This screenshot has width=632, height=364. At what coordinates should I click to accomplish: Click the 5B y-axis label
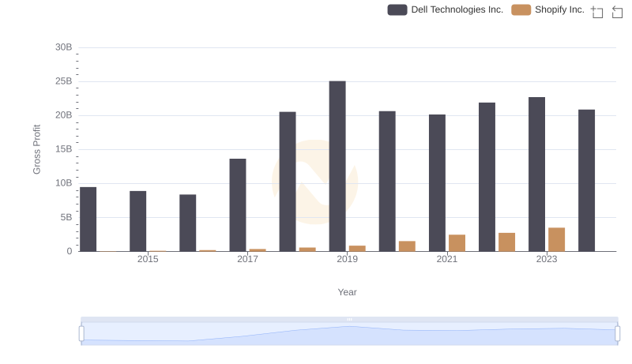point(66,217)
